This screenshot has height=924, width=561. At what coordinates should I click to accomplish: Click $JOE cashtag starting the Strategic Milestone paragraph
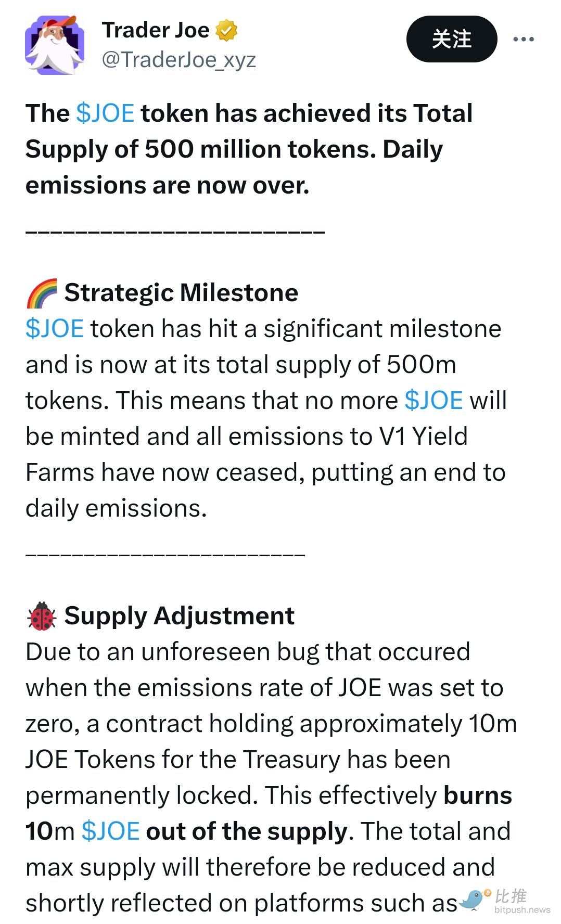(x=55, y=329)
